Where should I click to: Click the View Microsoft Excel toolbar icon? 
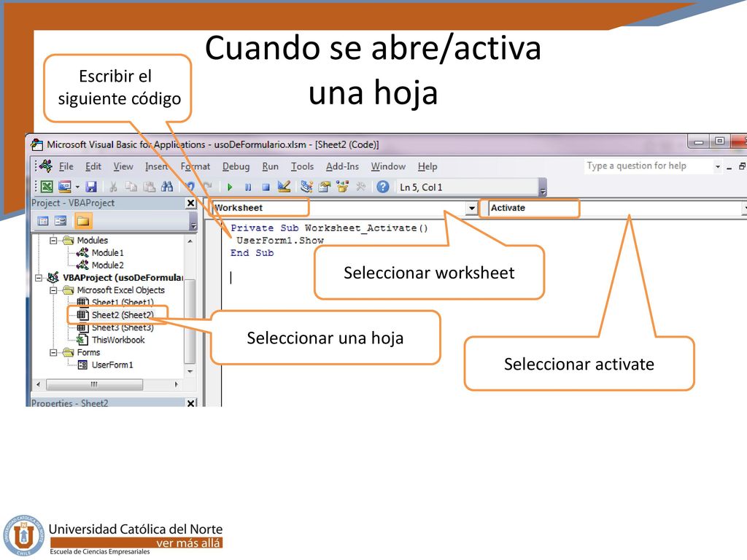47,187
